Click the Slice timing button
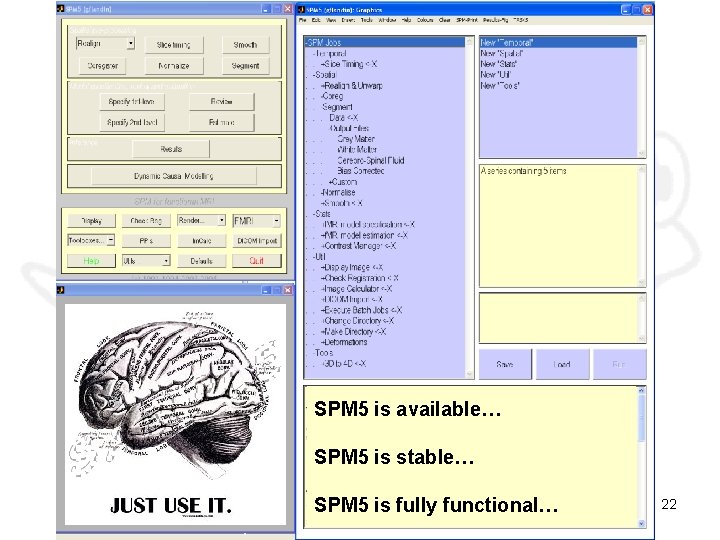The height and width of the screenshot is (540, 720). (174, 45)
